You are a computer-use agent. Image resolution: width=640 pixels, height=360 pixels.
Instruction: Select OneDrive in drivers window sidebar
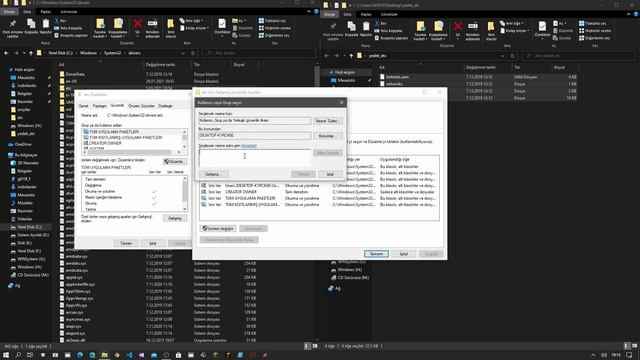click(x=23, y=144)
